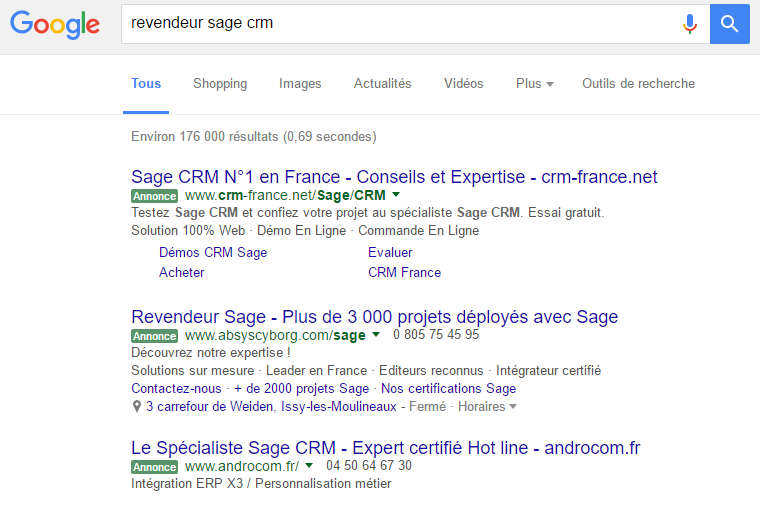Focus the search box containing 'revendeur sage crm'
Viewport: 760px width, 506px height.
click(x=415, y=24)
